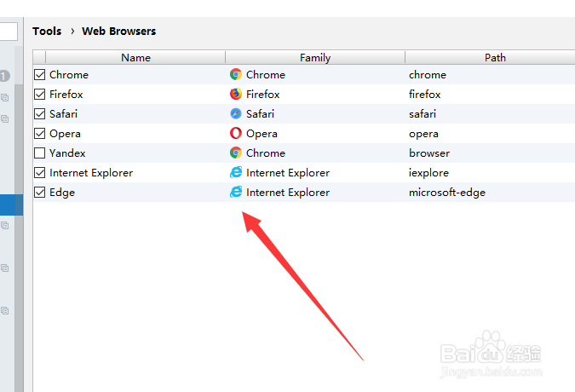
Task: Sort by the Name column header
Action: pyautogui.click(x=135, y=58)
